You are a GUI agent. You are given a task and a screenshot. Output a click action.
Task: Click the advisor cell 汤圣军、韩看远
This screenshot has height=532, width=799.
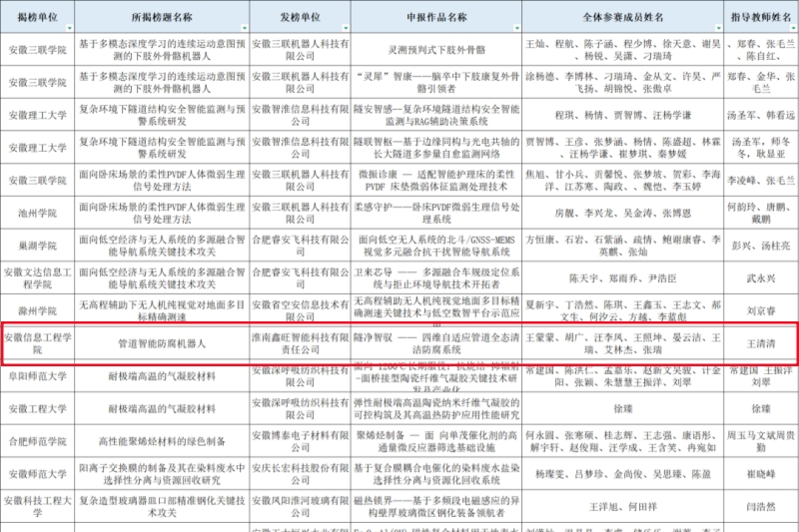(761, 115)
